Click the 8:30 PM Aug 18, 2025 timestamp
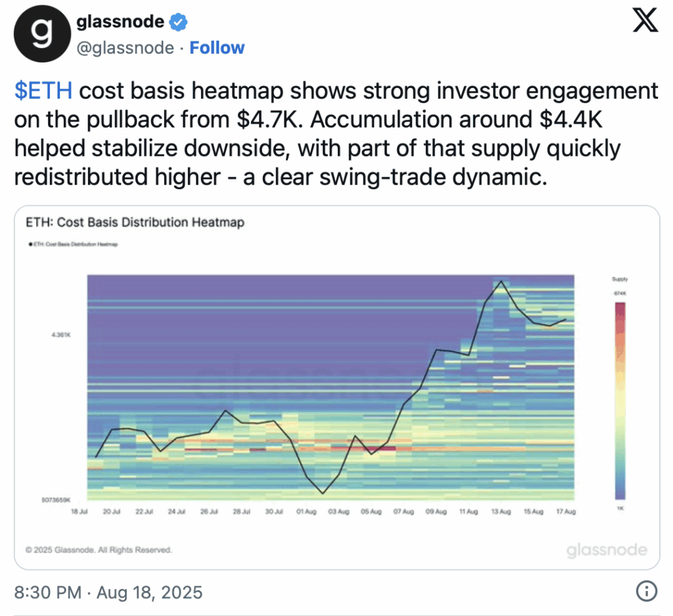This screenshot has height=616, width=673. pos(108,592)
